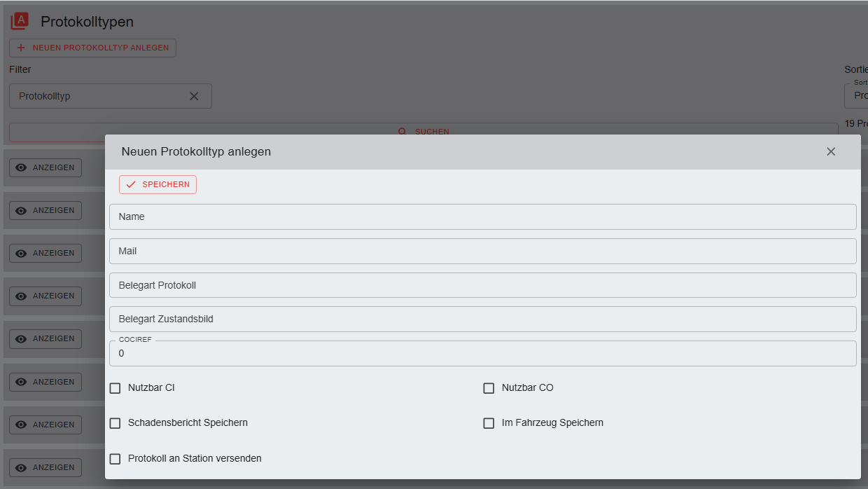
Task: Click the Protokolltyp filter field
Action: (111, 96)
